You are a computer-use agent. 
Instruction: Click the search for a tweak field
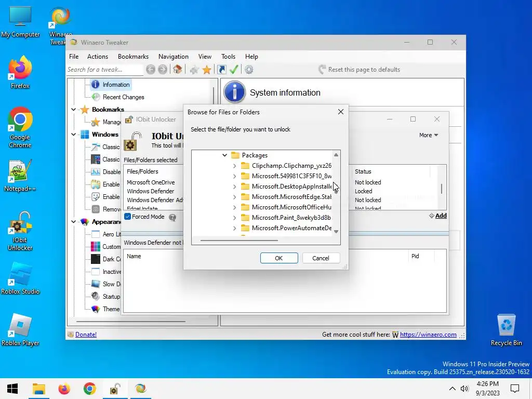104,70
